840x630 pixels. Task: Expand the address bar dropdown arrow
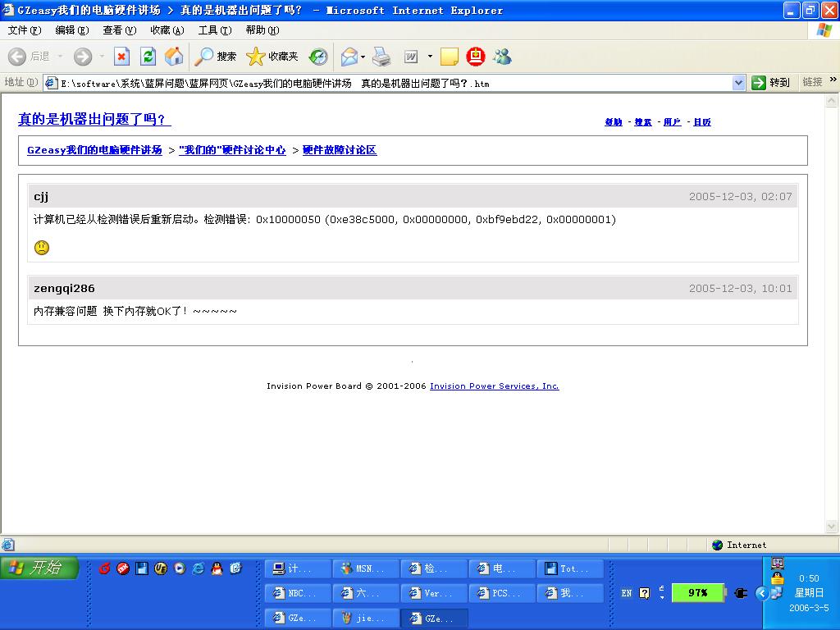(737, 83)
